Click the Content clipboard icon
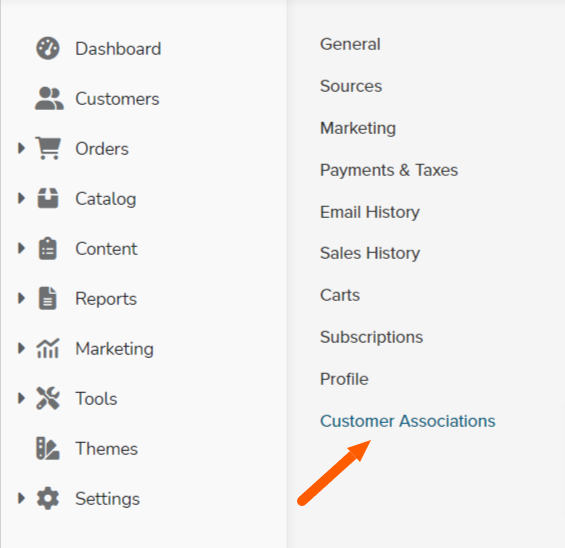 (x=48, y=248)
